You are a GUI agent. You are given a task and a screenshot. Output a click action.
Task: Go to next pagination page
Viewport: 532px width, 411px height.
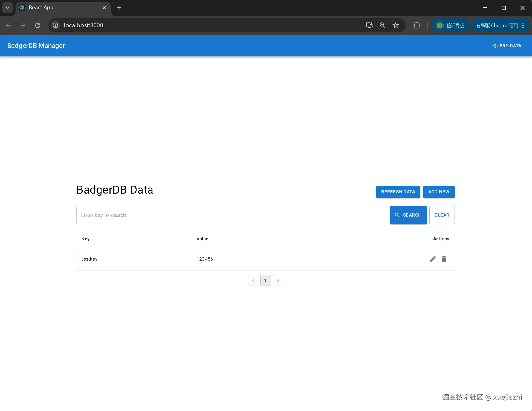278,280
